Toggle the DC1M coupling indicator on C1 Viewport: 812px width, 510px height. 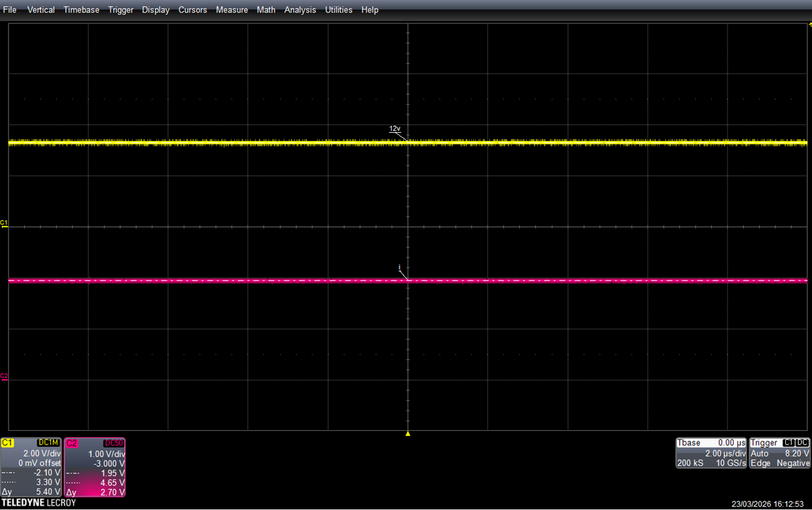[x=49, y=443]
